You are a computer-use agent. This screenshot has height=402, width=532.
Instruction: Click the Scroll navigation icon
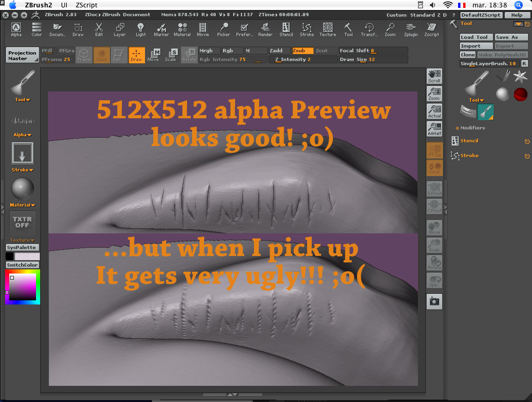click(x=434, y=76)
